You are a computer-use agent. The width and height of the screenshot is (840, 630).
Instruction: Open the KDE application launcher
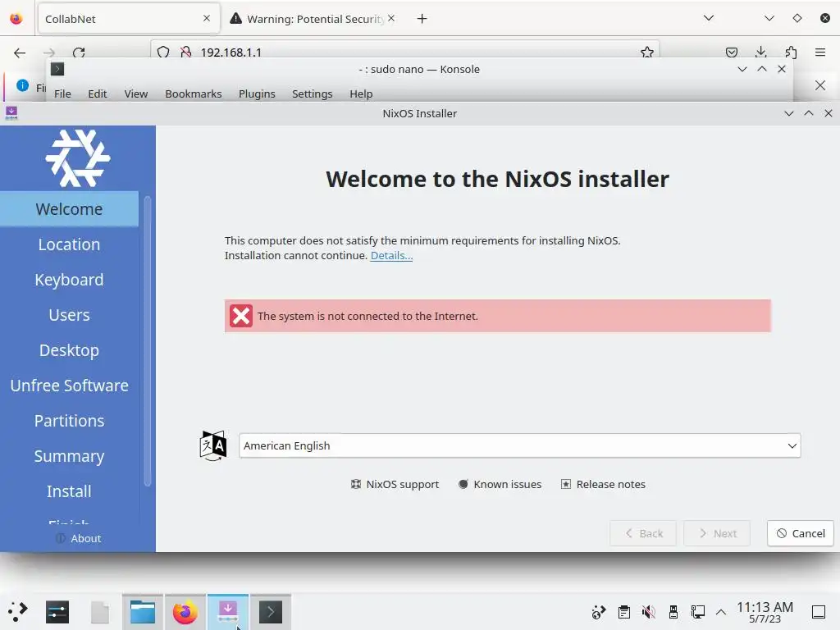[18, 611]
